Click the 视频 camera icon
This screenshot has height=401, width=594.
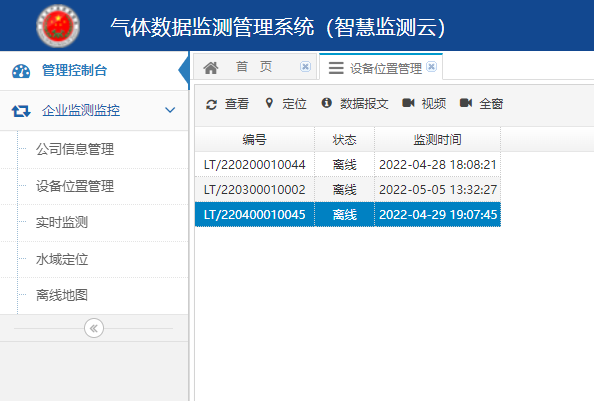408,103
